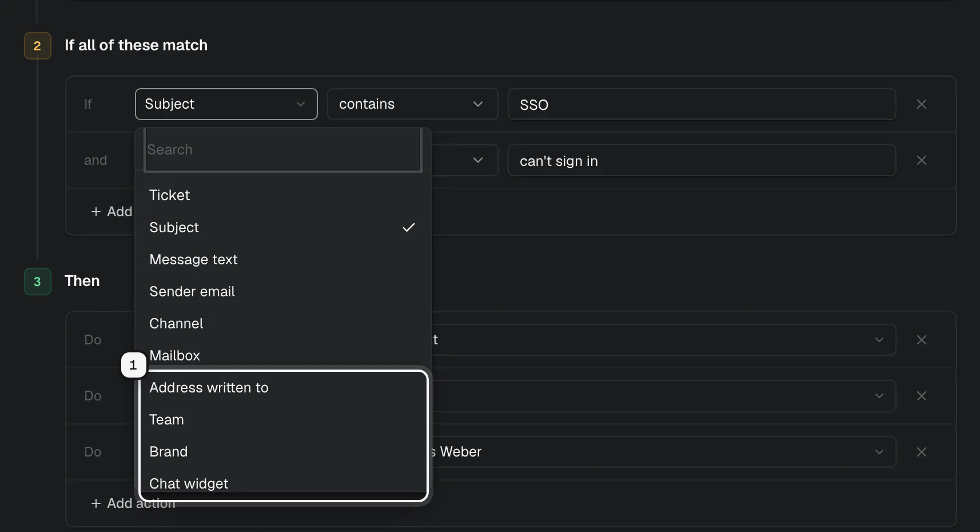Select Sender email option

[283, 291]
